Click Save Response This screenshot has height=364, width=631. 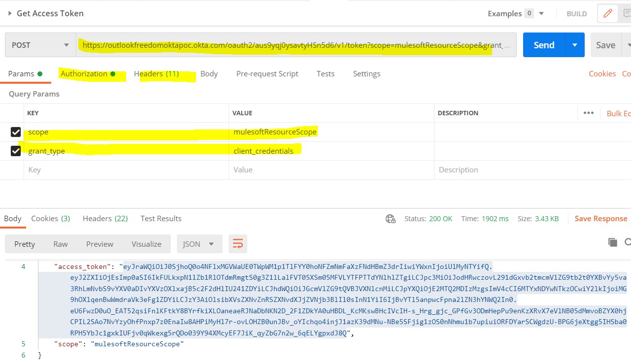coord(601,219)
